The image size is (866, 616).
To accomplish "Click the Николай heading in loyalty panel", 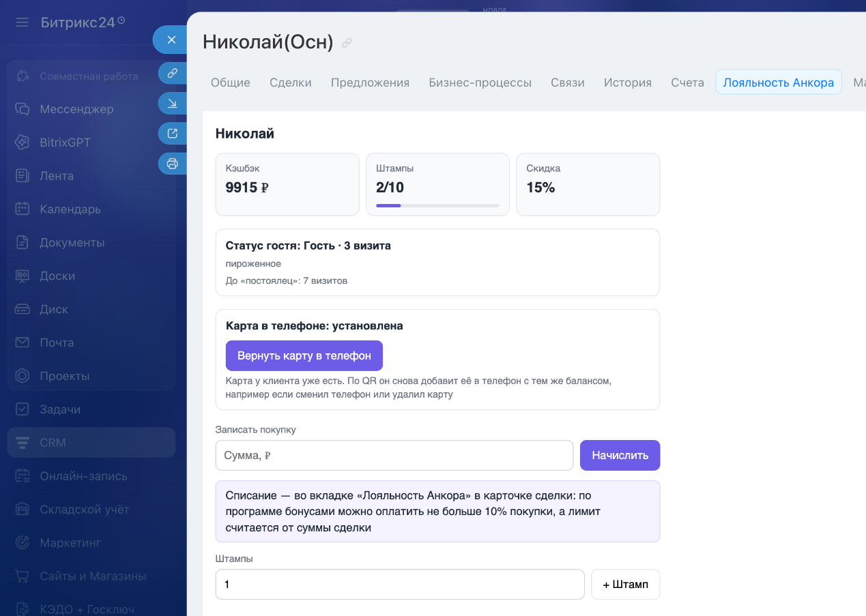I will 245,134.
